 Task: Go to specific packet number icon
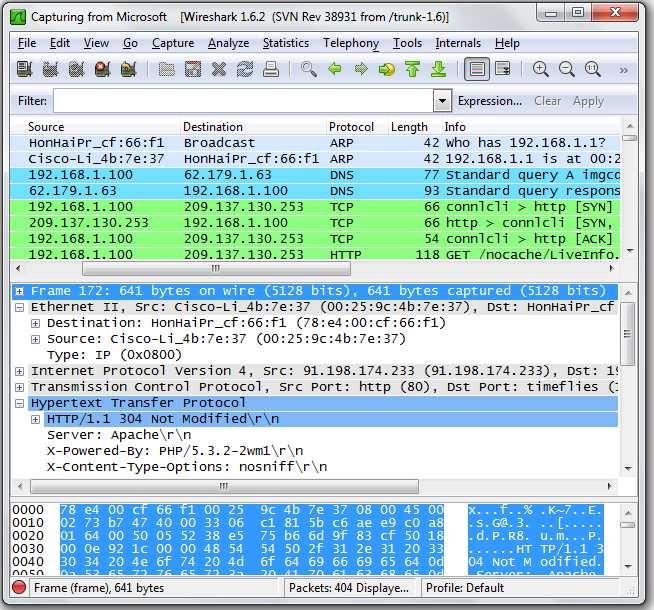(x=387, y=69)
